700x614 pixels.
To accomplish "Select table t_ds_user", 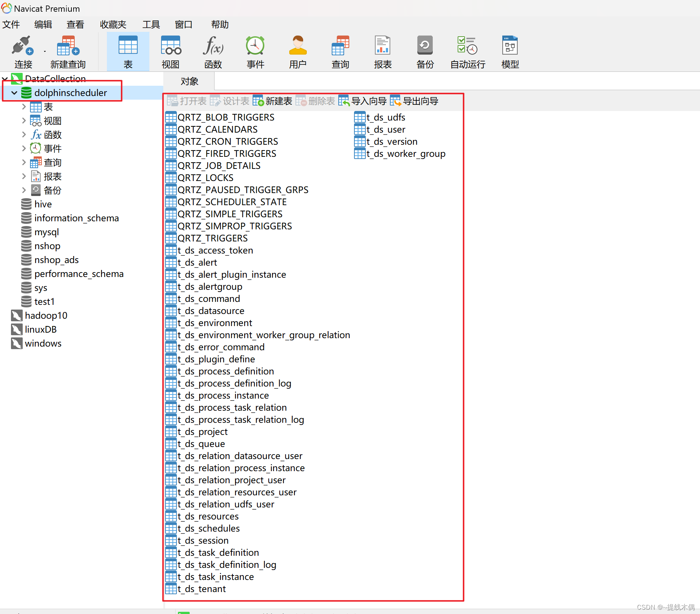I will pyautogui.click(x=386, y=129).
